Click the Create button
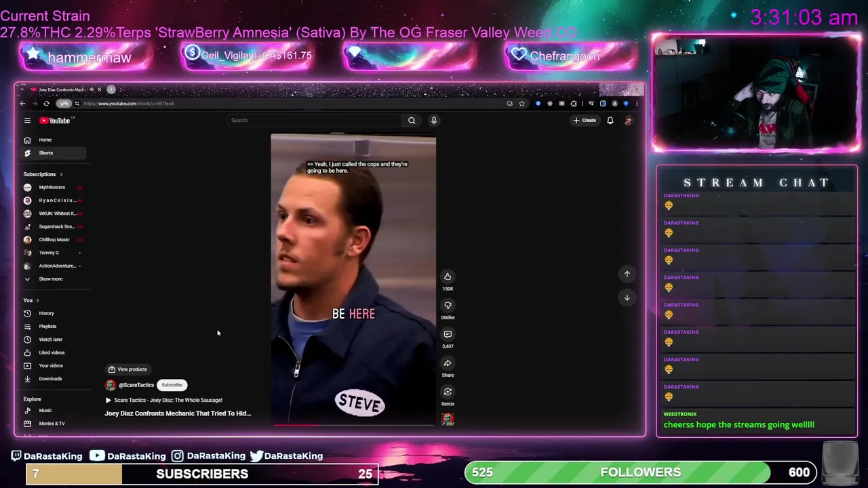Image resolution: width=868 pixels, height=488 pixels. (x=584, y=121)
